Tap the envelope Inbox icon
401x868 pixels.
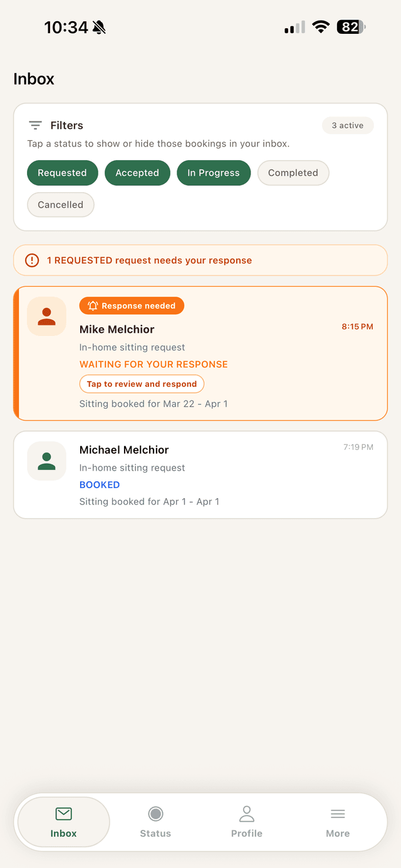pyautogui.click(x=63, y=814)
